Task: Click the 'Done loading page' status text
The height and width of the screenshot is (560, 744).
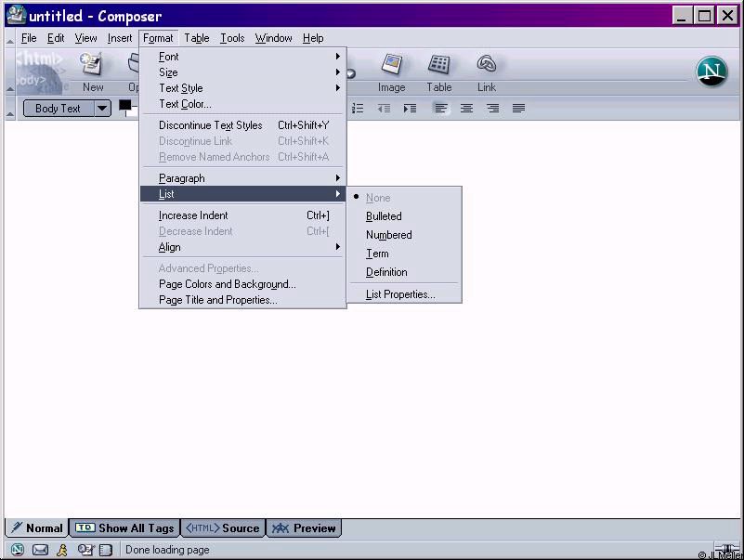Action: [x=167, y=550]
